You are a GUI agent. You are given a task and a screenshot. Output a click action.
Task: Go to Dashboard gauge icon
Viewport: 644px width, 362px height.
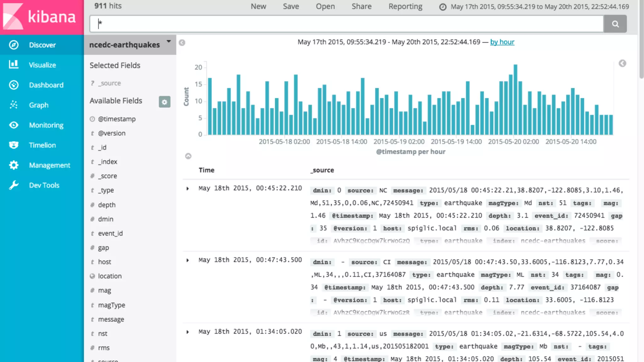pos(14,85)
